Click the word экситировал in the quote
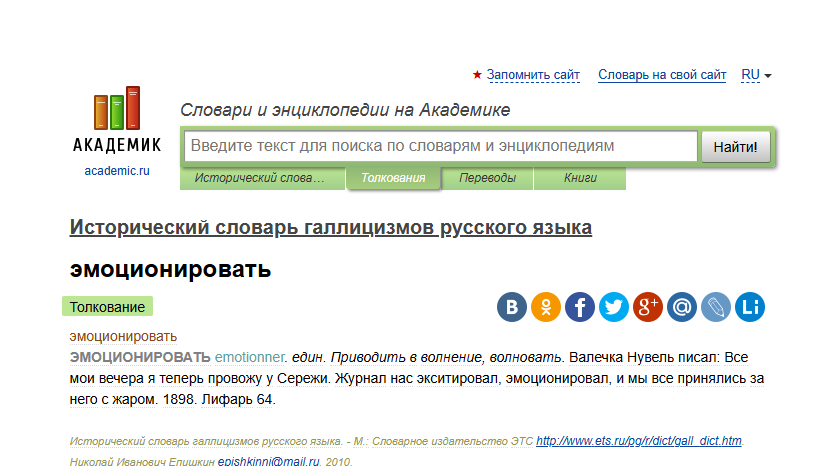Viewport: 822px width, 466px height. [x=457, y=378]
